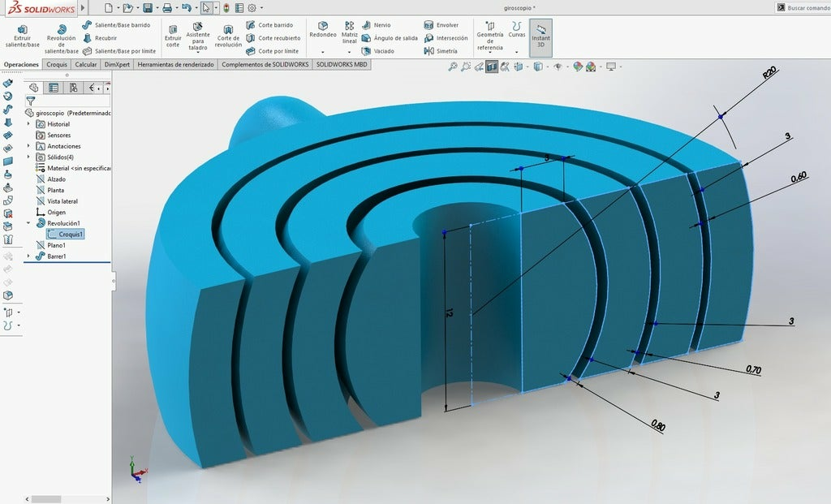
Task: Select Croquis1 in the feature tree
Action: 66,235
